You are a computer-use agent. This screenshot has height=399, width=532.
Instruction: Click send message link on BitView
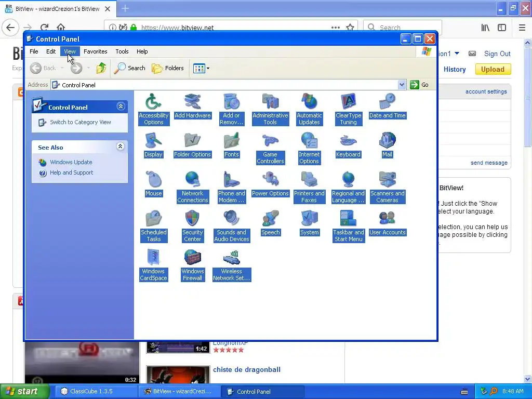489,163
